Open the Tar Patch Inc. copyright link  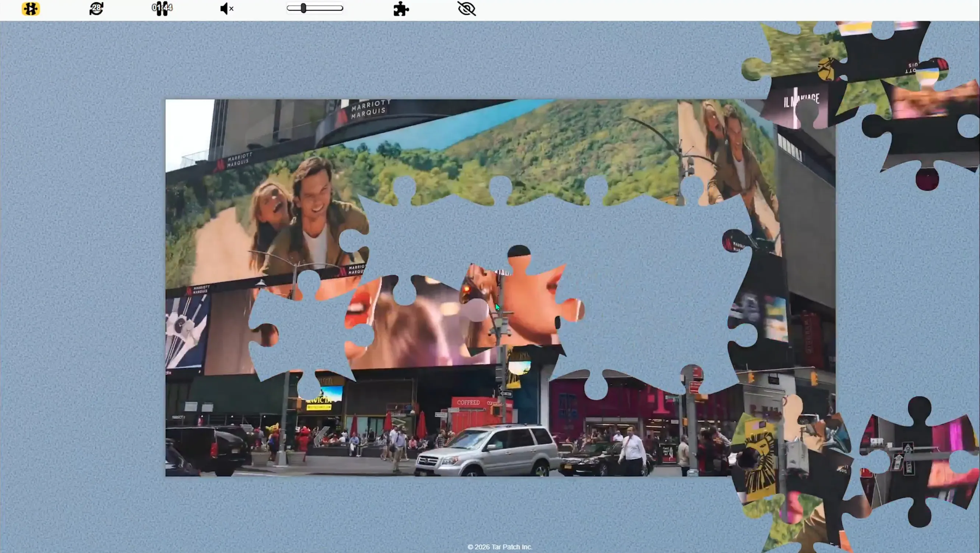click(x=499, y=546)
